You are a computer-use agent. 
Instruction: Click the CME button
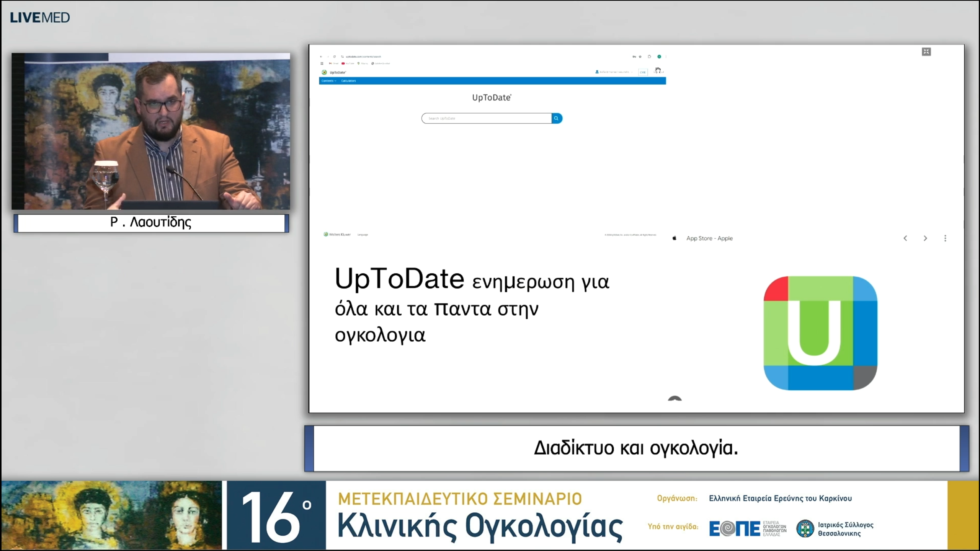[x=642, y=72]
